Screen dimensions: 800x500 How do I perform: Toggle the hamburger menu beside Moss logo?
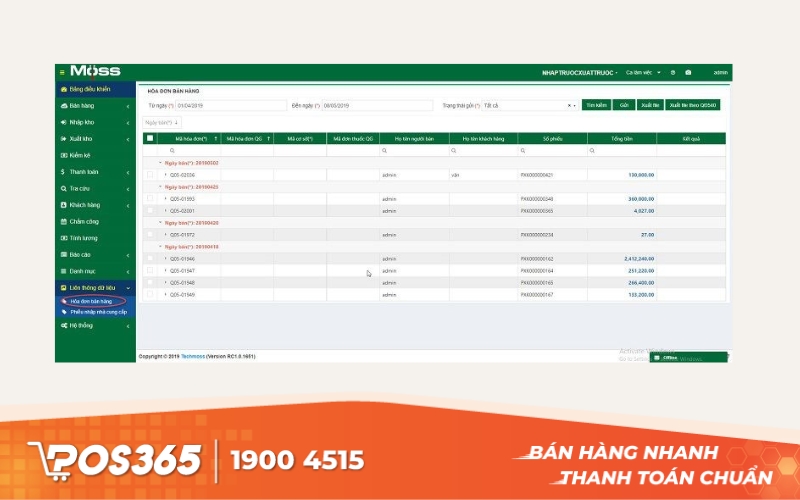(62, 72)
